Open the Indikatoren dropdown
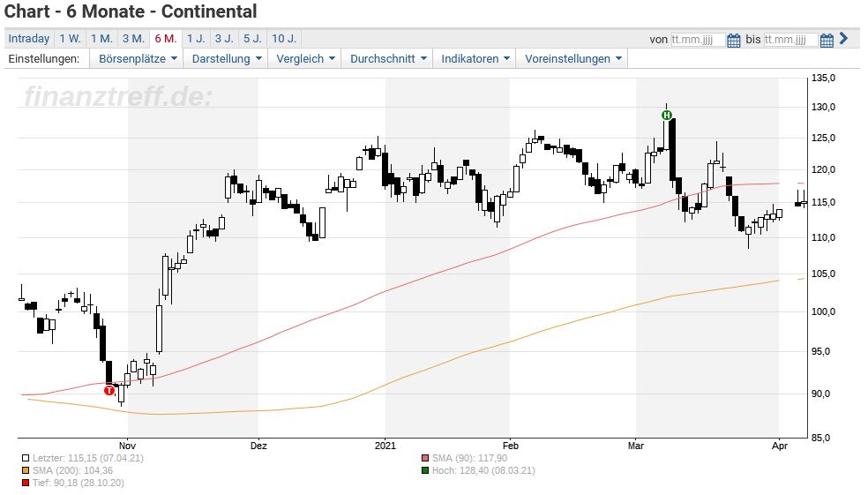The width and height of the screenshot is (868, 495). (475, 59)
